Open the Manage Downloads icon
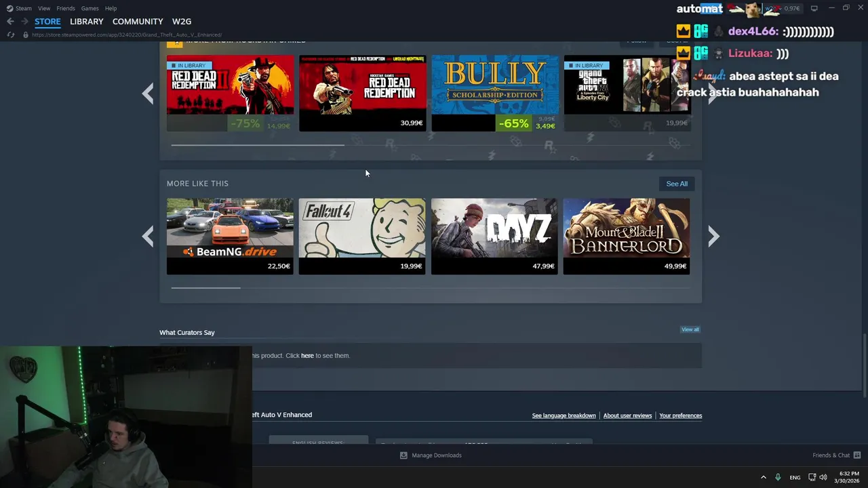The width and height of the screenshot is (868, 488). tap(403, 455)
